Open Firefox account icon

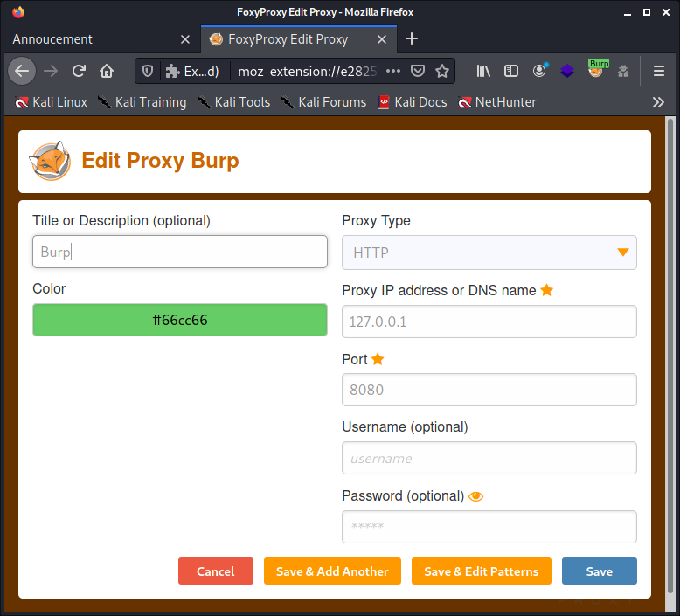(539, 71)
